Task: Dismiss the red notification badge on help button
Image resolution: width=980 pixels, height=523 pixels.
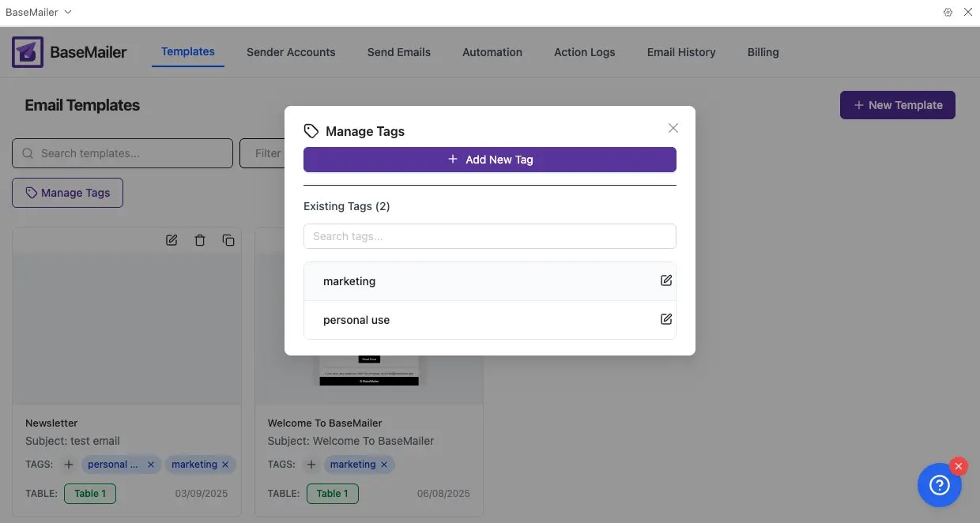Action: coord(958,466)
